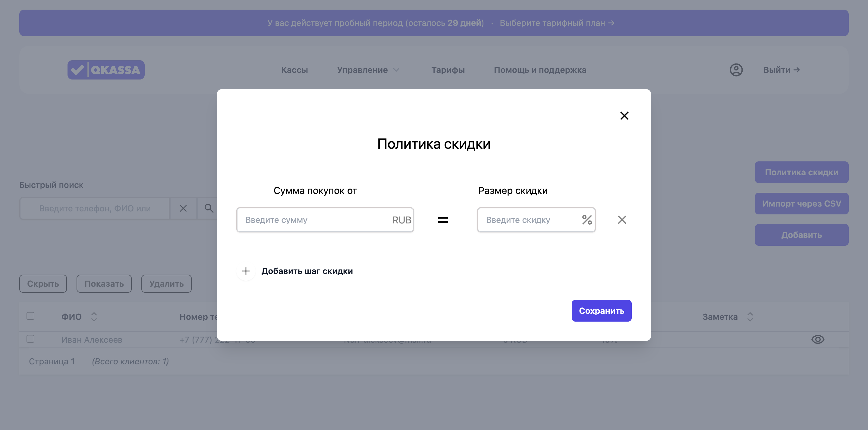Select the Иван Алексеев row checkbox
Image resolution: width=868 pixels, height=430 pixels.
(30, 339)
